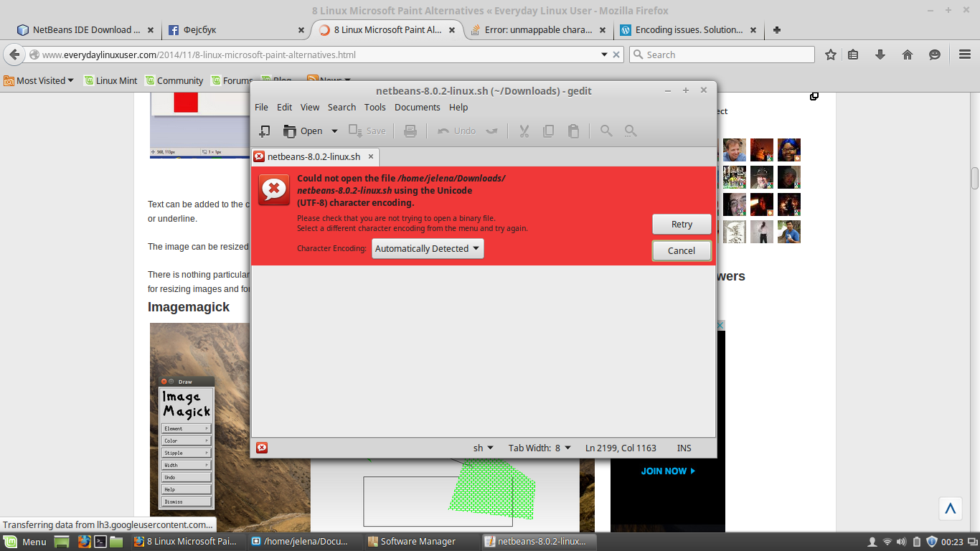
Task: Click the INS indicator in gedit status bar
Action: click(x=684, y=448)
